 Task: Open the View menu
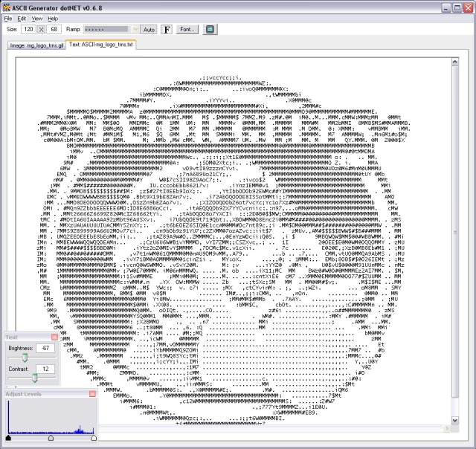(x=37, y=19)
